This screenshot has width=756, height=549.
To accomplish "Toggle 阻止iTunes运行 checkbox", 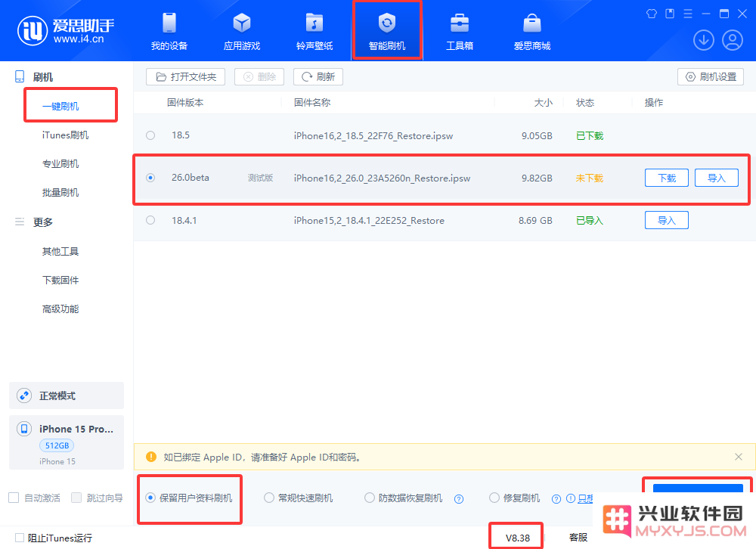I will coord(20,538).
